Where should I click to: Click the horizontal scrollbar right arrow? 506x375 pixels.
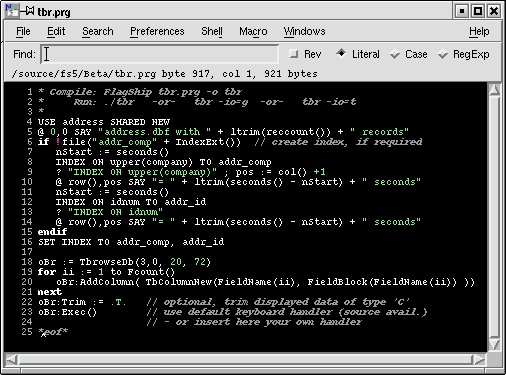pos(479,359)
